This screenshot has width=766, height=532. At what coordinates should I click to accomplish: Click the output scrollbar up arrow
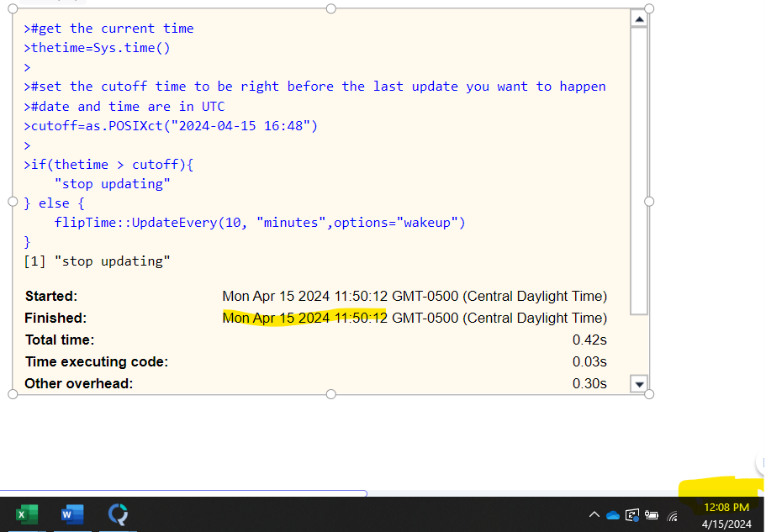[639, 19]
